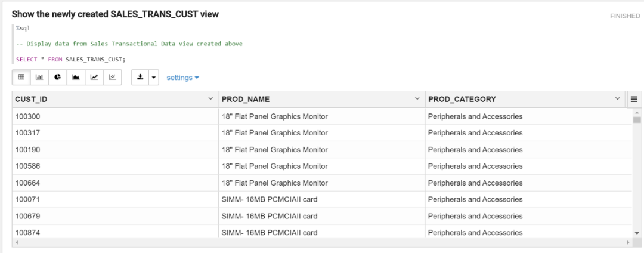Expand the settings dropdown
This screenshot has height=253, width=644.
(182, 78)
